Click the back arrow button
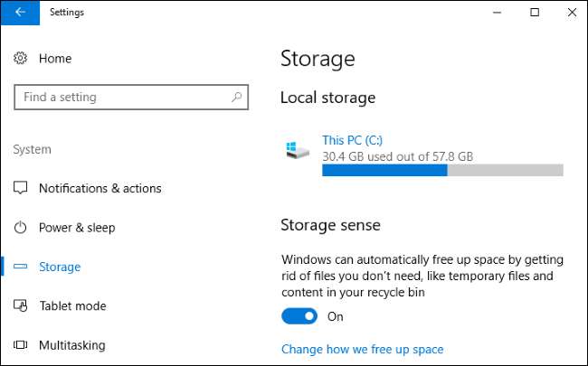 21,13
